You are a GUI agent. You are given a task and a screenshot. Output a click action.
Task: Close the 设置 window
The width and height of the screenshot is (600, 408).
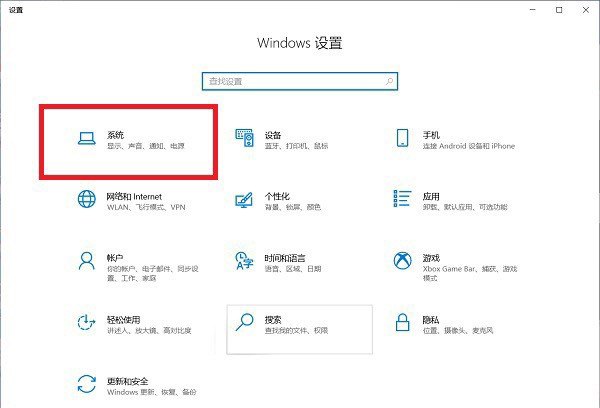[x=586, y=10]
